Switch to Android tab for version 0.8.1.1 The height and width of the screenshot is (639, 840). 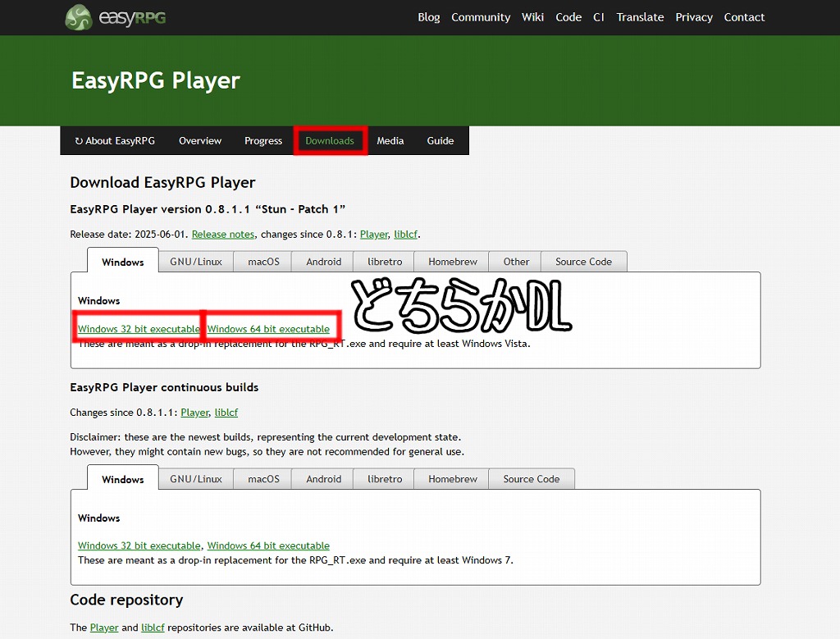pos(323,262)
